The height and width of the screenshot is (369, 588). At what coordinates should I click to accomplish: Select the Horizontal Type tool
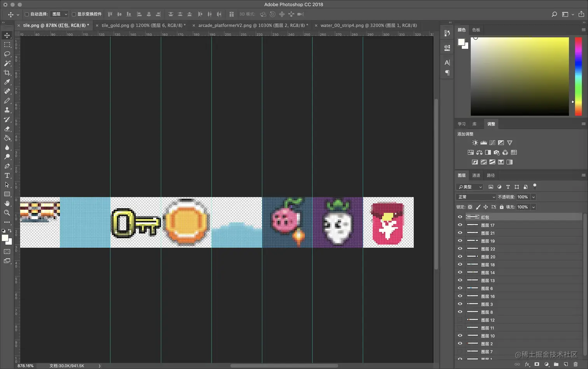tap(7, 175)
